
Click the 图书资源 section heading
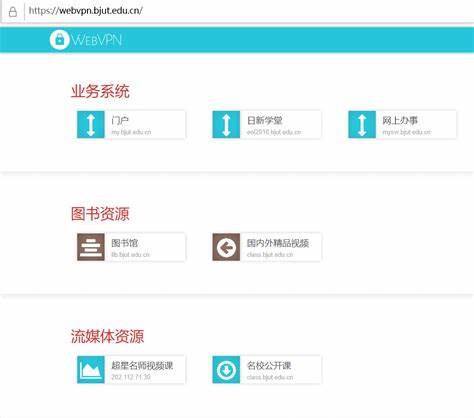[100, 214]
